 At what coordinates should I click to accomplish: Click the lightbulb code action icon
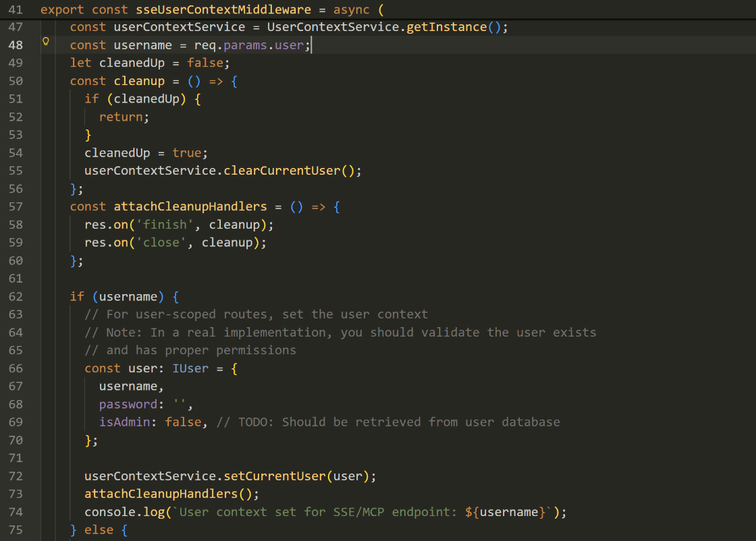(x=46, y=42)
